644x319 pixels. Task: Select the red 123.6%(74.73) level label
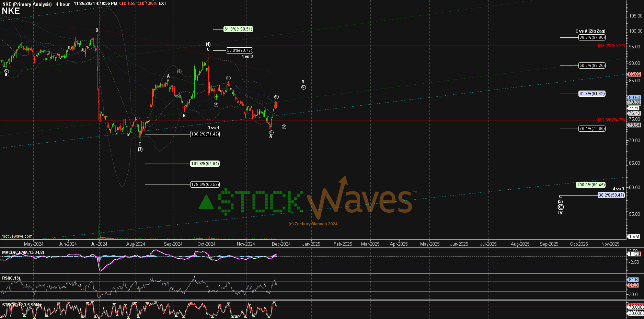[x=611, y=120]
